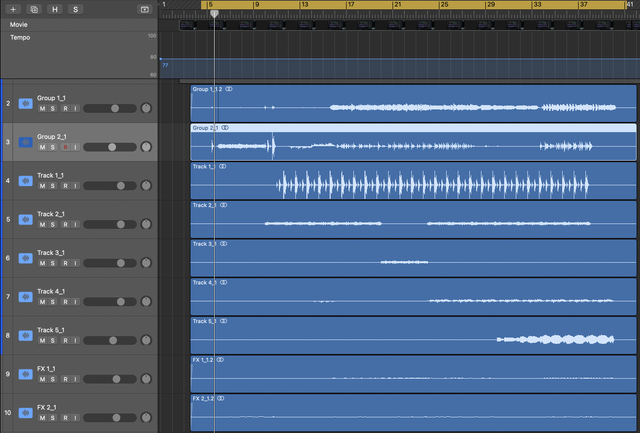Open global tracks configuration icon
640x433 pixels.
144,9
